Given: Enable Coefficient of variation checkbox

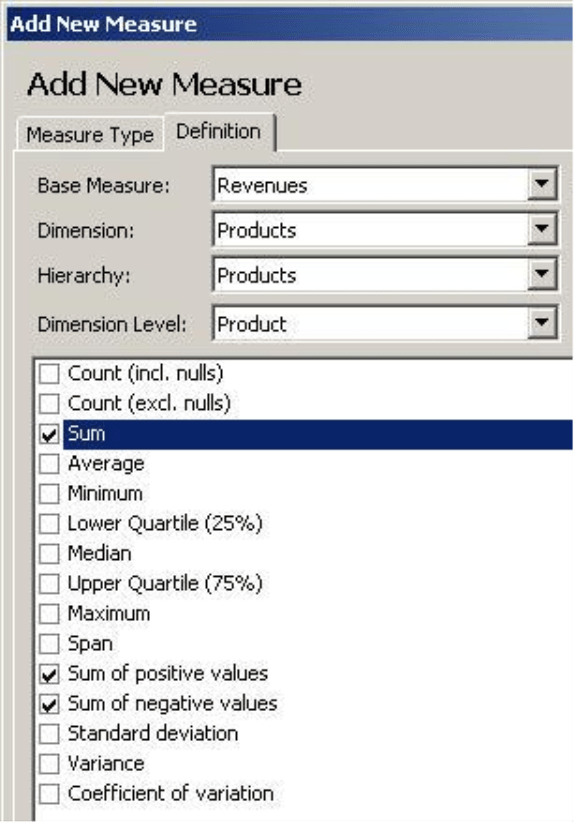Looking at the screenshot, I should [49, 794].
